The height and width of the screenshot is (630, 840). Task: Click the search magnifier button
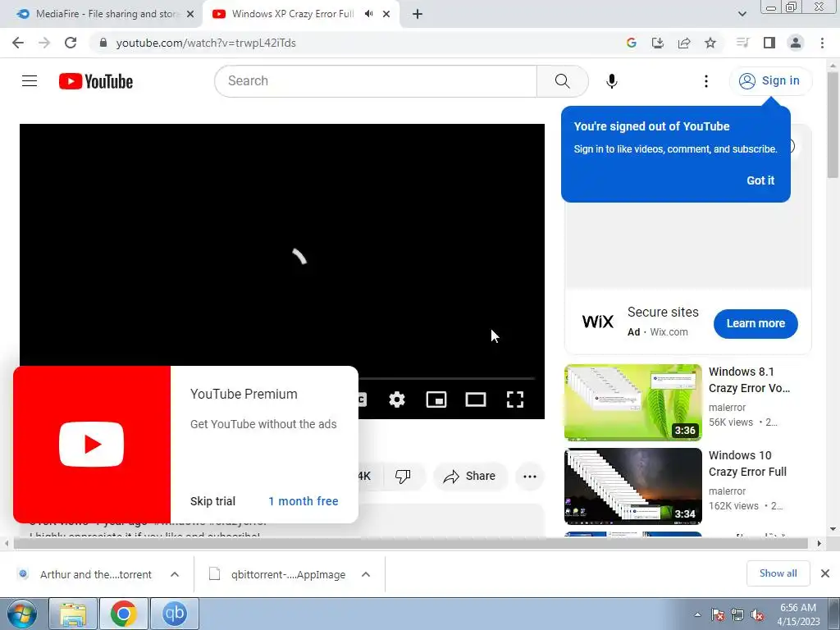pos(562,81)
